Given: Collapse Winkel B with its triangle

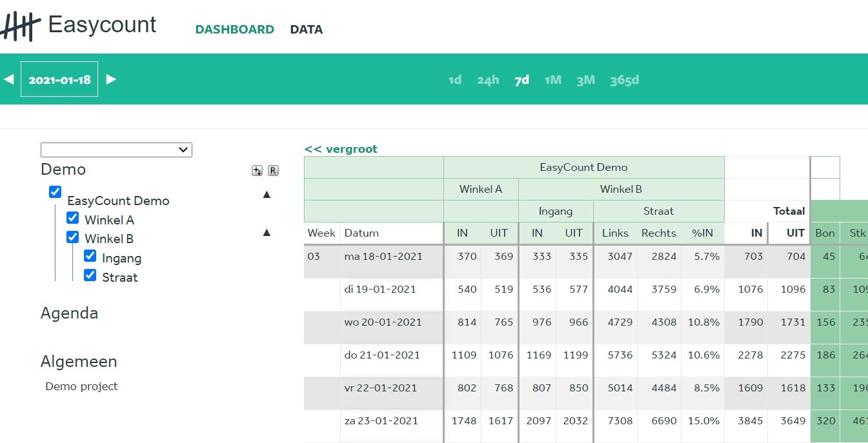Looking at the screenshot, I should tap(267, 232).
